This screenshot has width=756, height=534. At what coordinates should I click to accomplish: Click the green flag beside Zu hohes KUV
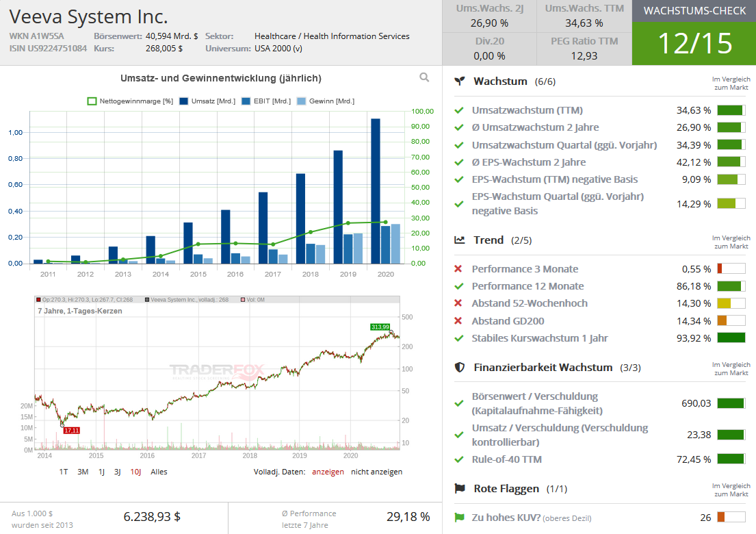click(459, 518)
